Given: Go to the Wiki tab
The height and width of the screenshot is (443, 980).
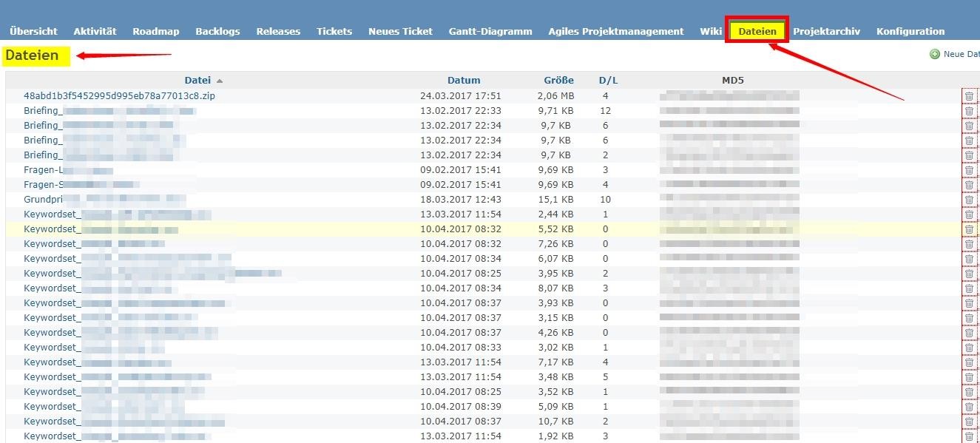Looking at the screenshot, I should 711,31.
